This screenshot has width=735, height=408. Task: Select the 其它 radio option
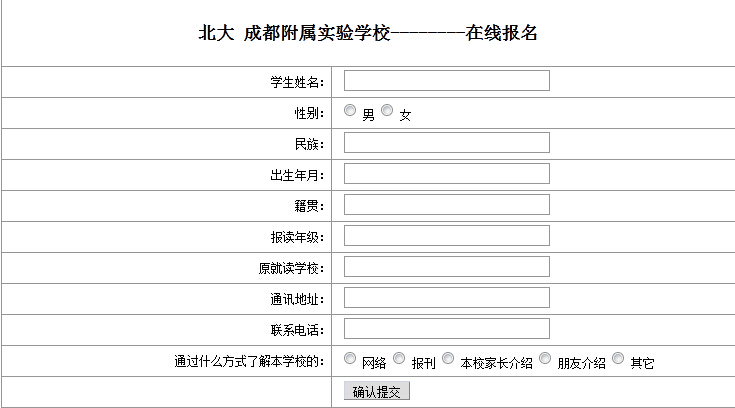point(618,358)
